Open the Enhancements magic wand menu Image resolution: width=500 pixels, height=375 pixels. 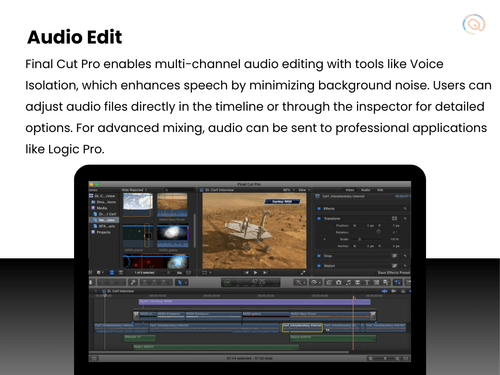tap(299, 282)
